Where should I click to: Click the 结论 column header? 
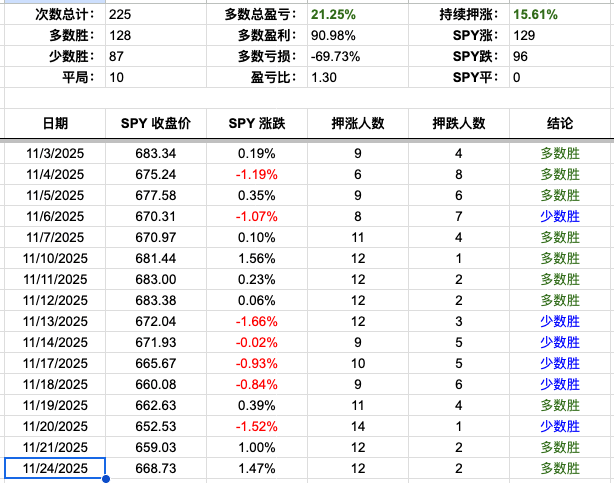coord(560,123)
